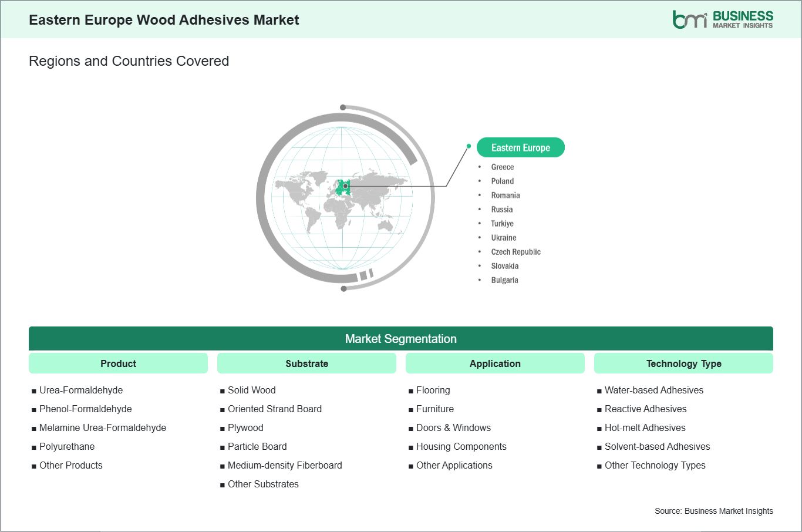Click 'Reactive Adhesives' under Technology Type

[646, 409]
